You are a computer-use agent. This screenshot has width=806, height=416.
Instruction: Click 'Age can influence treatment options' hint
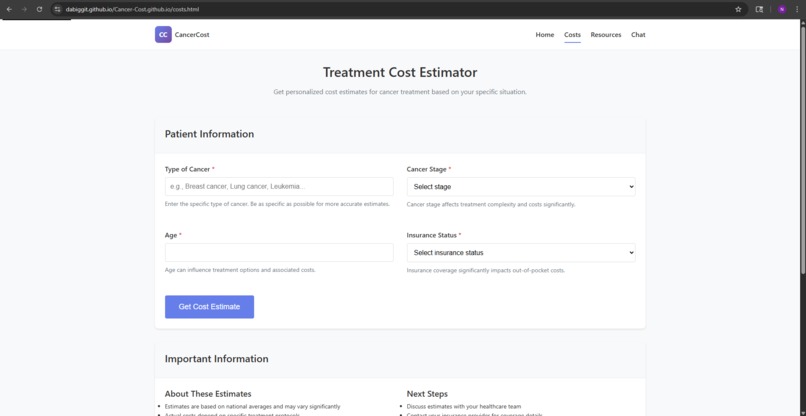[x=240, y=270]
